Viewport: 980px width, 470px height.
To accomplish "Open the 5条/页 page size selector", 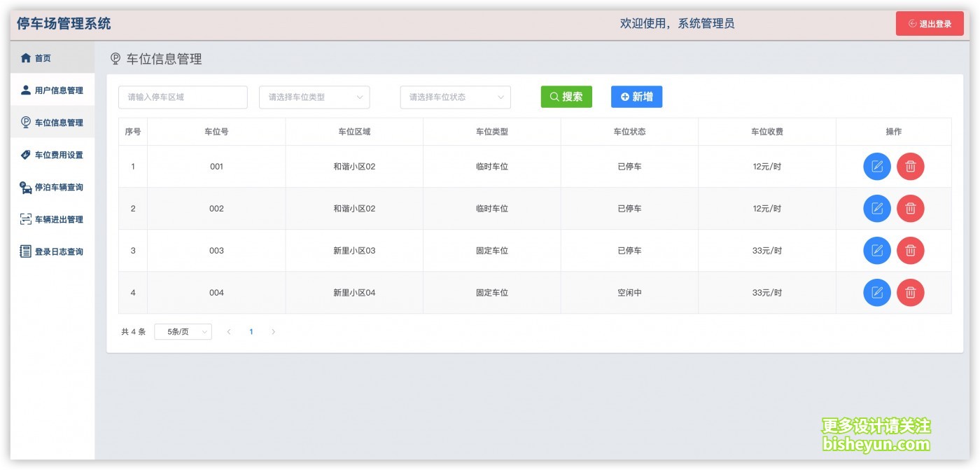I will tap(183, 332).
